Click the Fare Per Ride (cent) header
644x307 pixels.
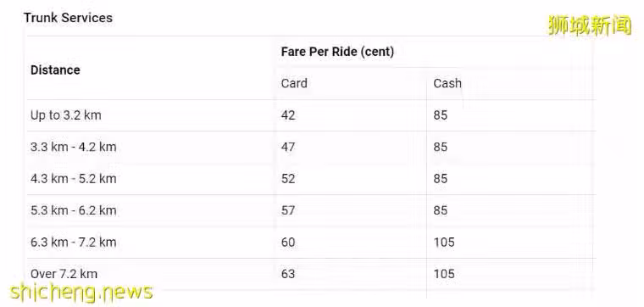click(x=337, y=52)
